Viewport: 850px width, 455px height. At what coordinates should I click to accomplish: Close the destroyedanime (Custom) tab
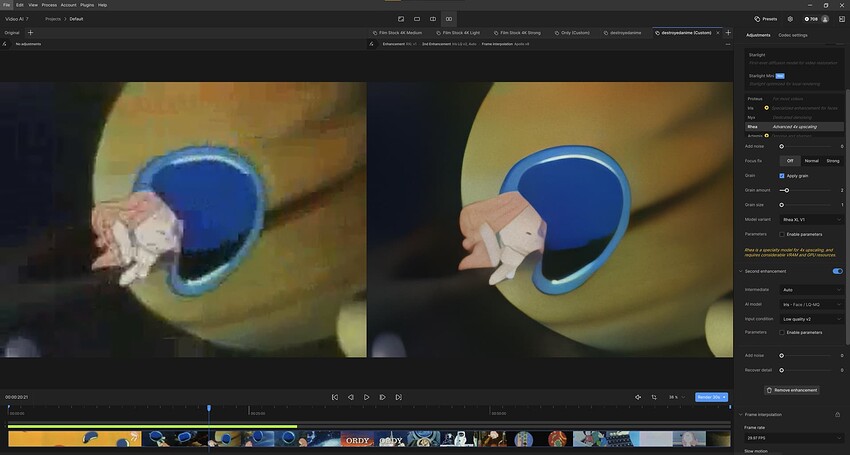click(718, 33)
